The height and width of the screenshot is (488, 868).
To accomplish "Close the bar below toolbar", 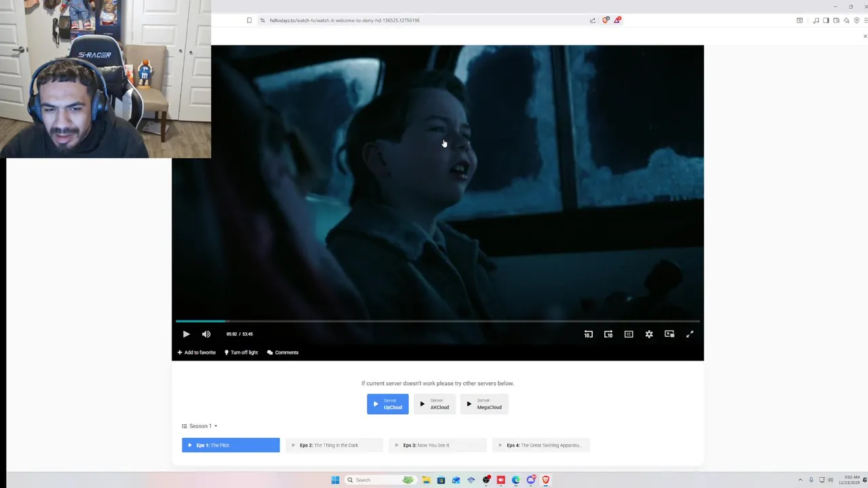I will [865, 36].
